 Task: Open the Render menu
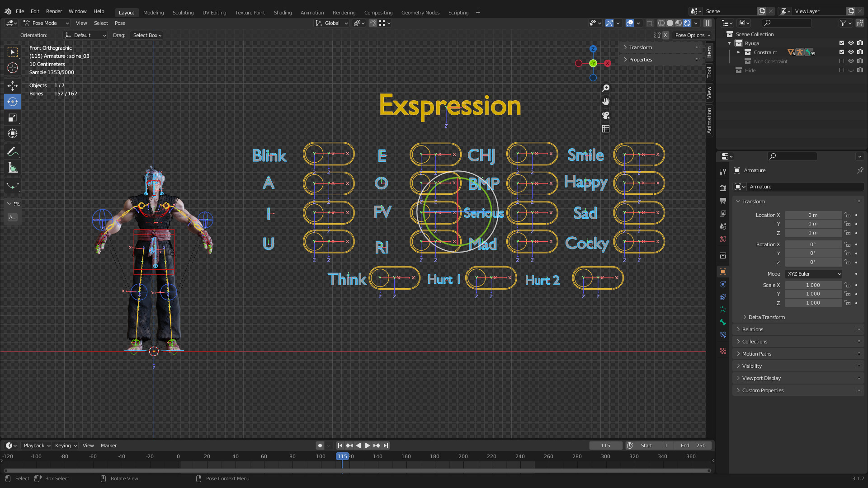pyautogui.click(x=54, y=11)
